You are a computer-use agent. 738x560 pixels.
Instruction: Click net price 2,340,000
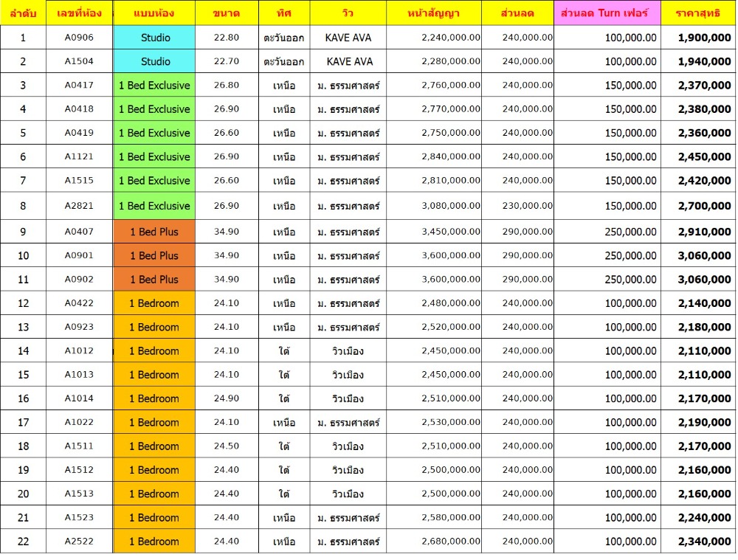click(704, 541)
